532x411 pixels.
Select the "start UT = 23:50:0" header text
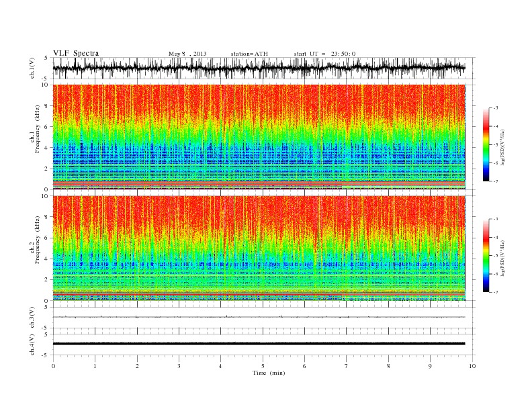[x=324, y=54]
